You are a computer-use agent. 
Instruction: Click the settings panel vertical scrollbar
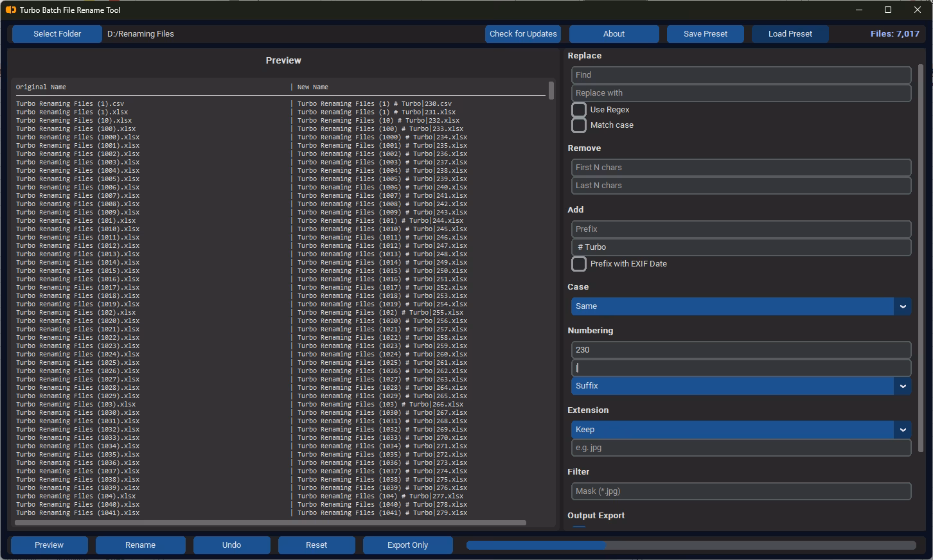point(921,257)
